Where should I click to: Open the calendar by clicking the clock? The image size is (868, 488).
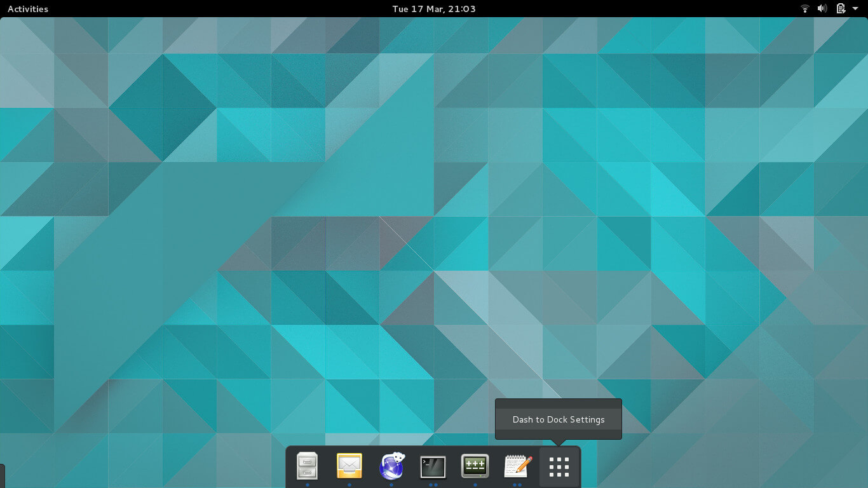(434, 9)
